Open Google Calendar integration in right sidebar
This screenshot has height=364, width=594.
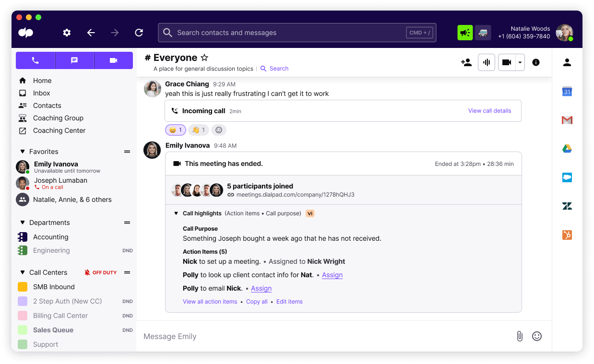click(567, 91)
